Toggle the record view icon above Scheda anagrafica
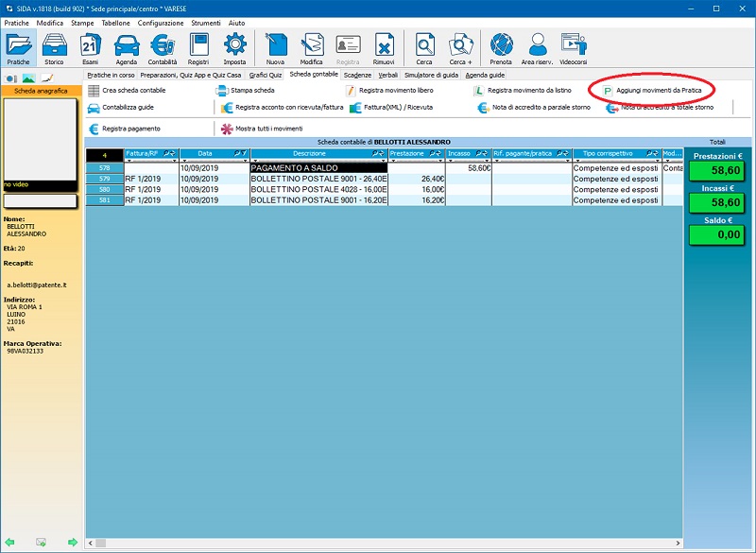 click(12, 78)
